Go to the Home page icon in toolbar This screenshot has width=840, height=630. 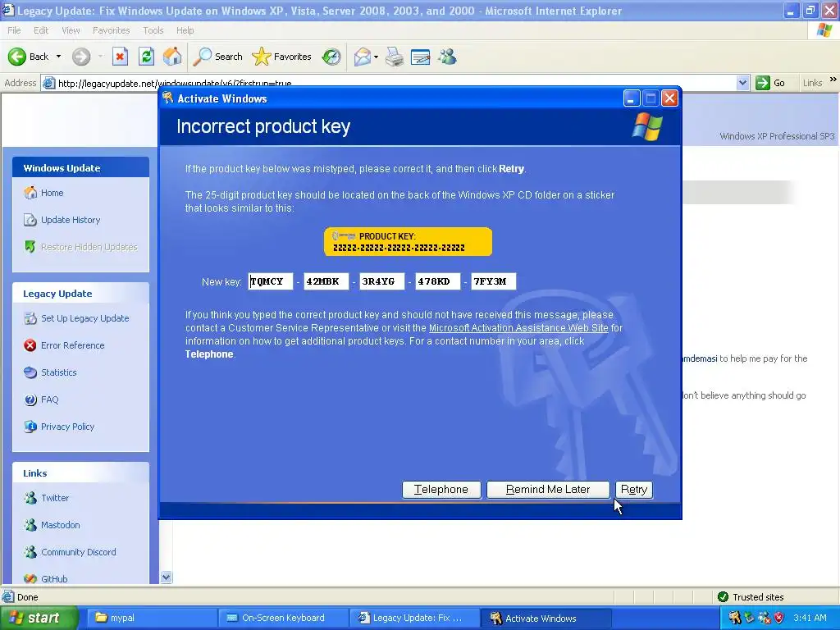172,57
